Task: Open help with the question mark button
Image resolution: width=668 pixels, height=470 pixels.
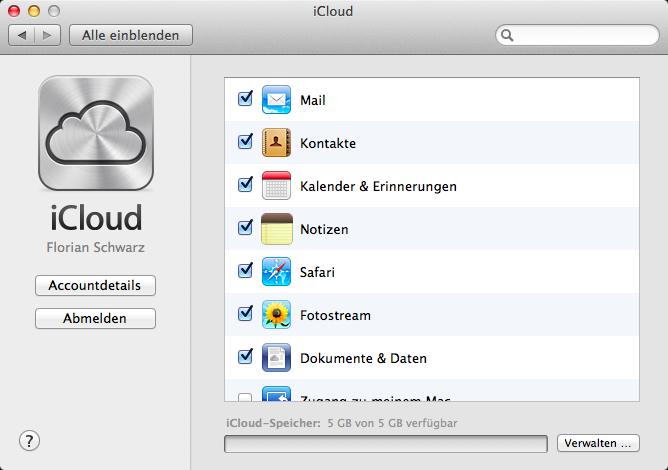Action: 29,441
